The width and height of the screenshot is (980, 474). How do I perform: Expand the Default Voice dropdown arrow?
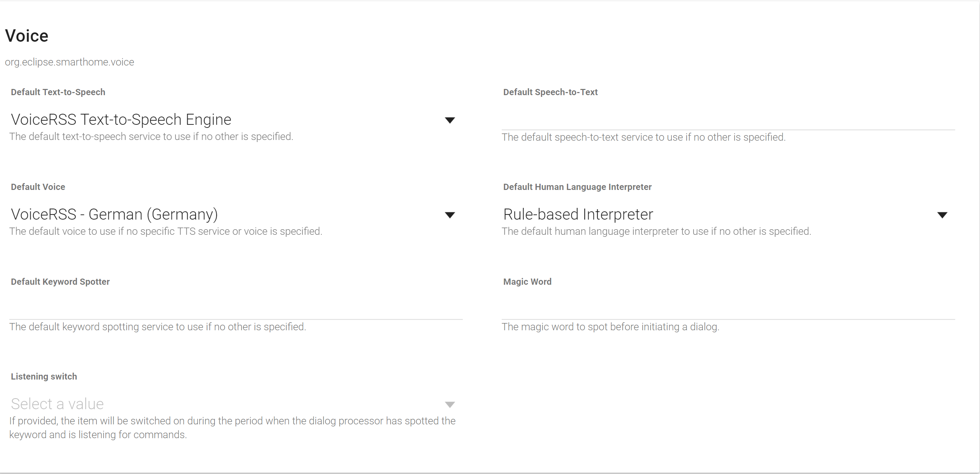tap(450, 215)
